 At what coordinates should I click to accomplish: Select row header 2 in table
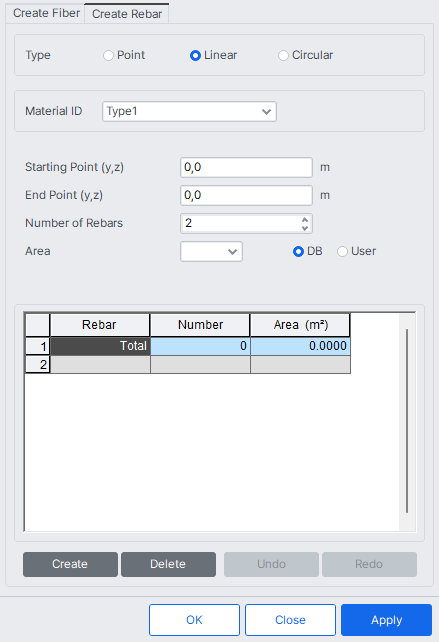click(x=38, y=364)
